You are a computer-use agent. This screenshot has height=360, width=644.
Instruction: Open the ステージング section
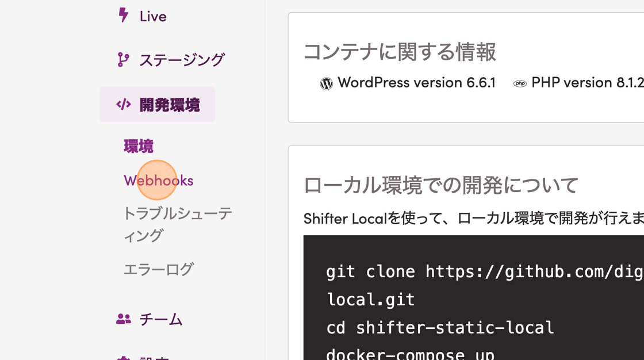tap(182, 60)
